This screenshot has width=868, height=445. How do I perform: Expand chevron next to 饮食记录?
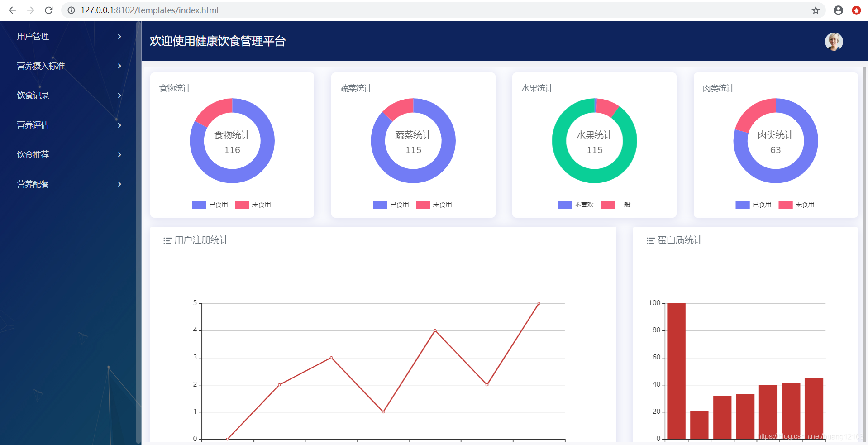(119, 96)
